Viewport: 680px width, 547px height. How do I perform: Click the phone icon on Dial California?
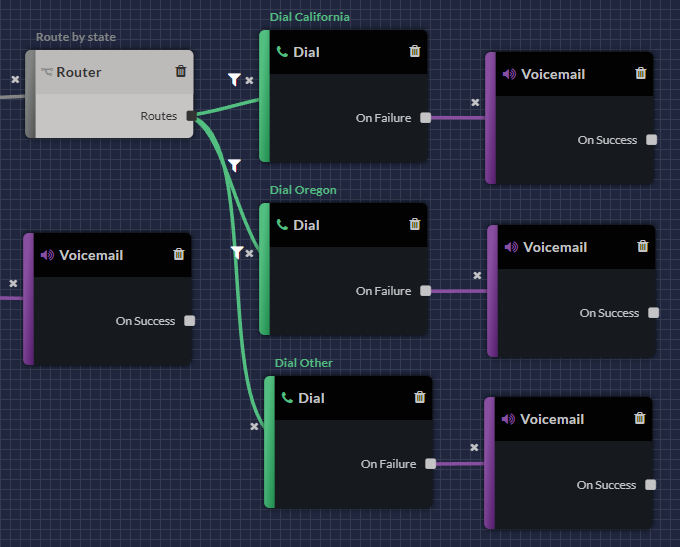282,52
